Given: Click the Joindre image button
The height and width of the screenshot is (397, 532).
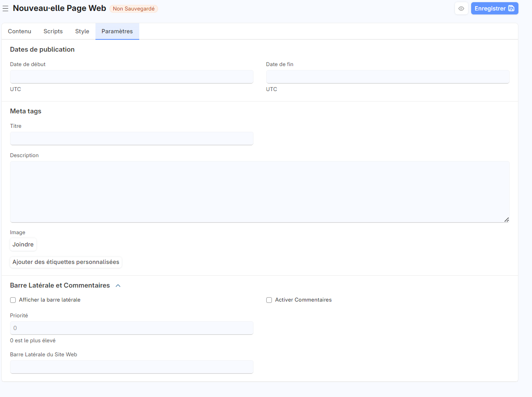Looking at the screenshot, I should (x=23, y=245).
